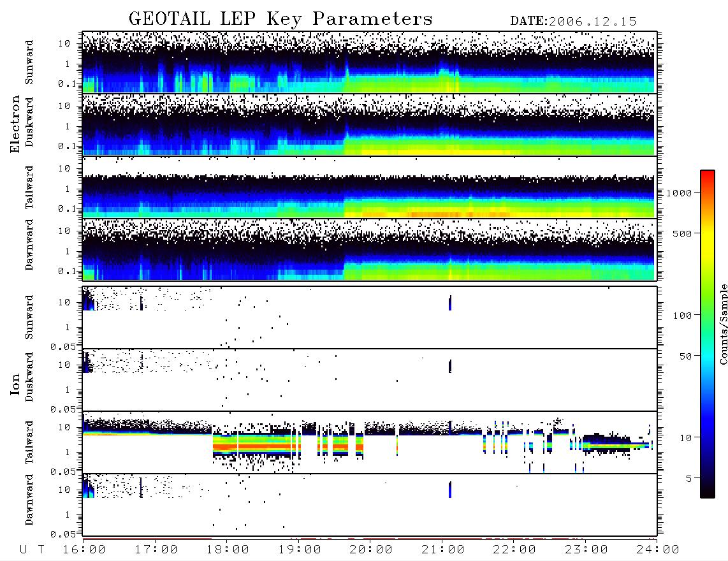Image resolution: width=728 pixels, height=561 pixels.
Task: Click the title "GEOTAIL LEP Key Parameters"
Action: click(280, 19)
